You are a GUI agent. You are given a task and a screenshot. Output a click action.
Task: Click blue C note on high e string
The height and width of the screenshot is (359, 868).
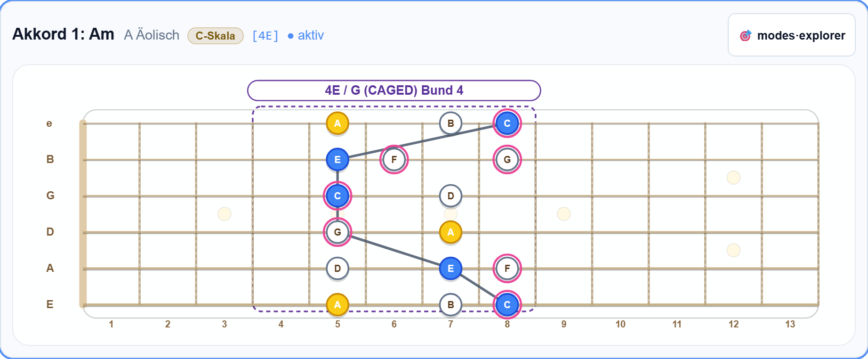coord(507,123)
